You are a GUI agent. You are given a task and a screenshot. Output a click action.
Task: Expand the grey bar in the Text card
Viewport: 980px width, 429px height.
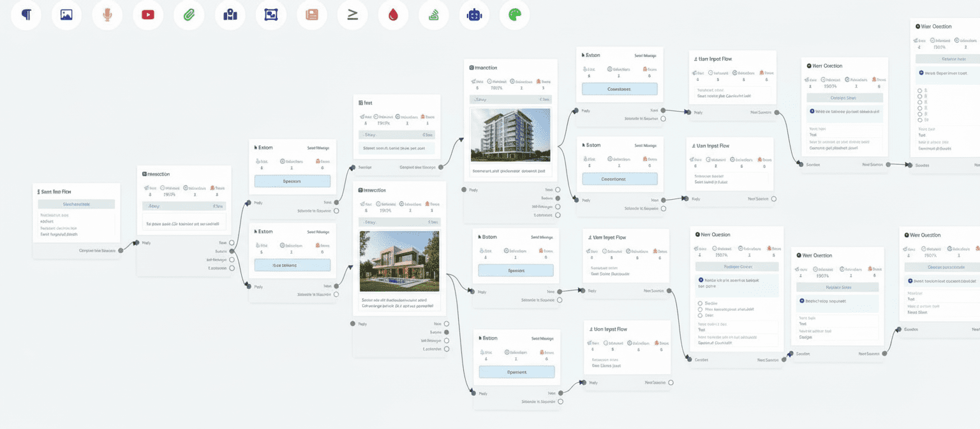pyautogui.click(x=397, y=135)
